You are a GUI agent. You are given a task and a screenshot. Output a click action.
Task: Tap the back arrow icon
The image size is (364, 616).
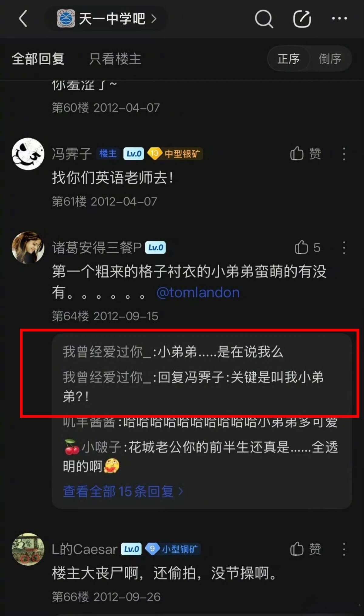[23, 19]
